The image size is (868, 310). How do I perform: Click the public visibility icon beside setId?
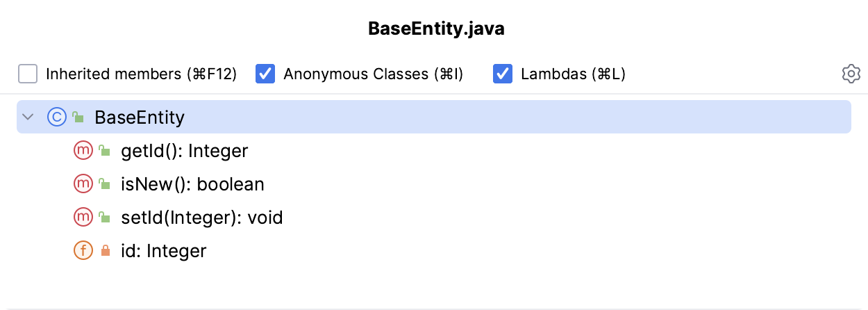(x=105, y=218)
